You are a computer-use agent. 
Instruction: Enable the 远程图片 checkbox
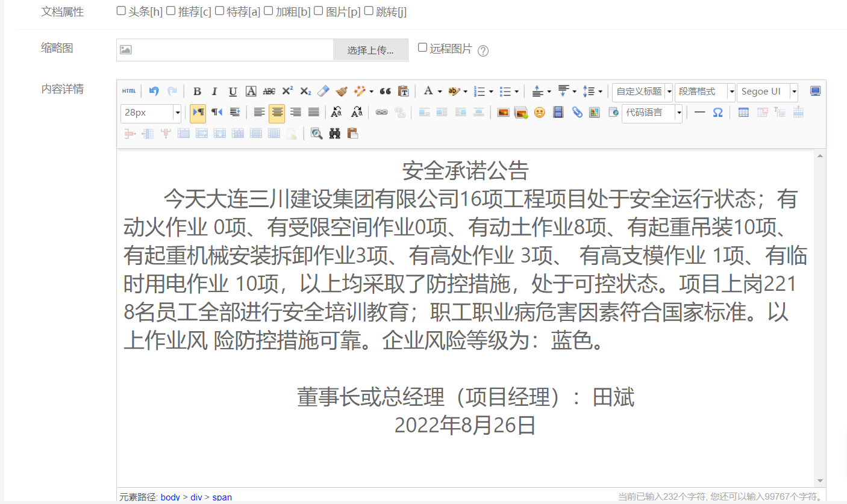tap(423, 48)
